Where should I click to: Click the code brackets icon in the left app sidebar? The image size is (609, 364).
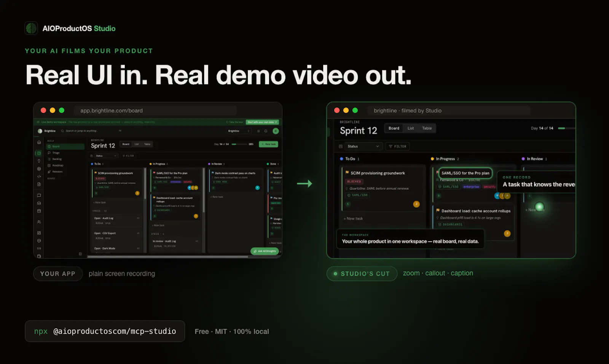point(39,176)
